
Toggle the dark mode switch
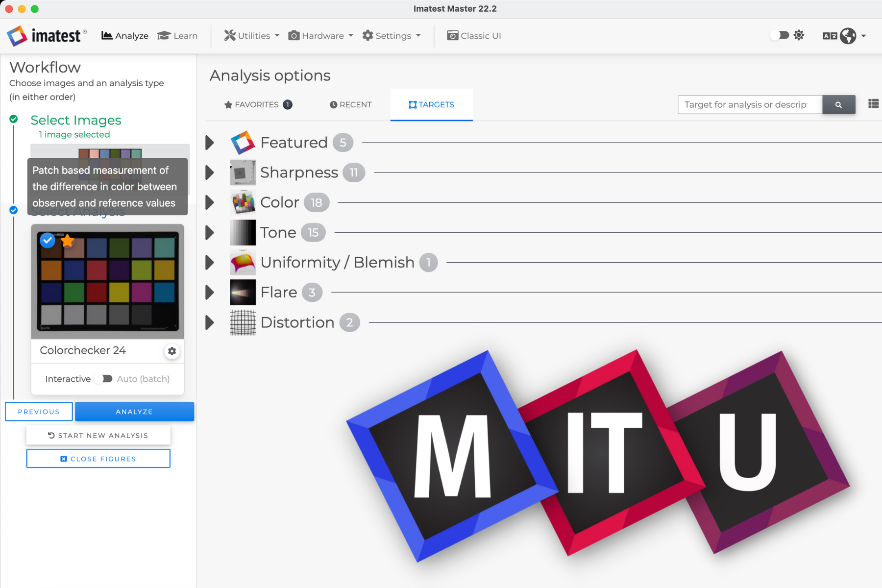coord(781,35)
